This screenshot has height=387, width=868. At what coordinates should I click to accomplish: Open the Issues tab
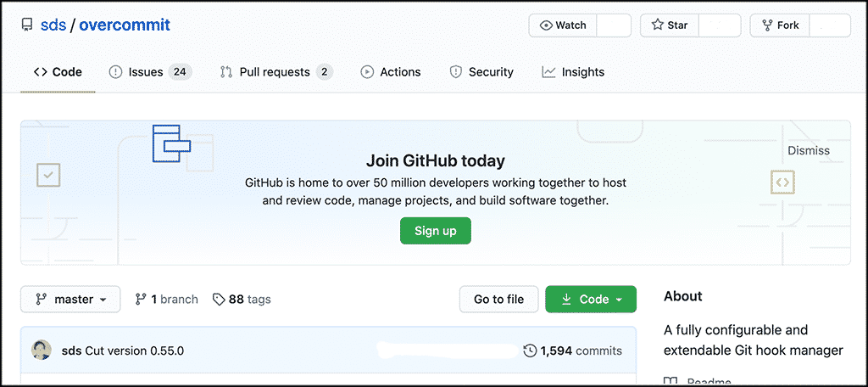point(145,72)
